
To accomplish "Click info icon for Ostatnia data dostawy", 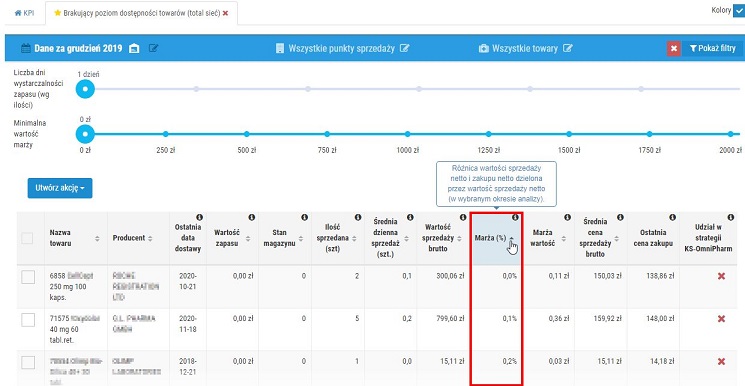I will point(200,217).
